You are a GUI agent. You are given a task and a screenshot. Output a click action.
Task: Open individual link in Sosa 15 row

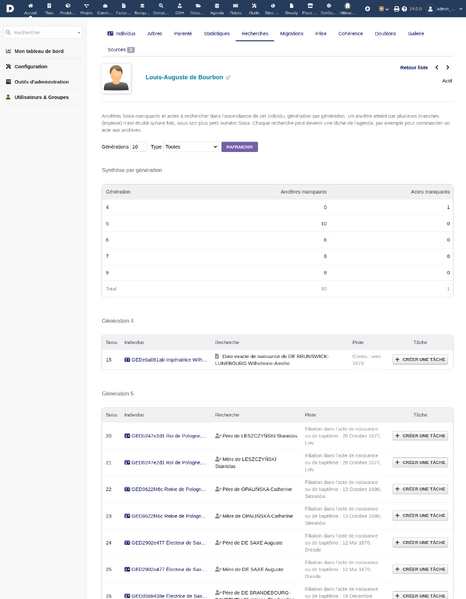(166, 360)
